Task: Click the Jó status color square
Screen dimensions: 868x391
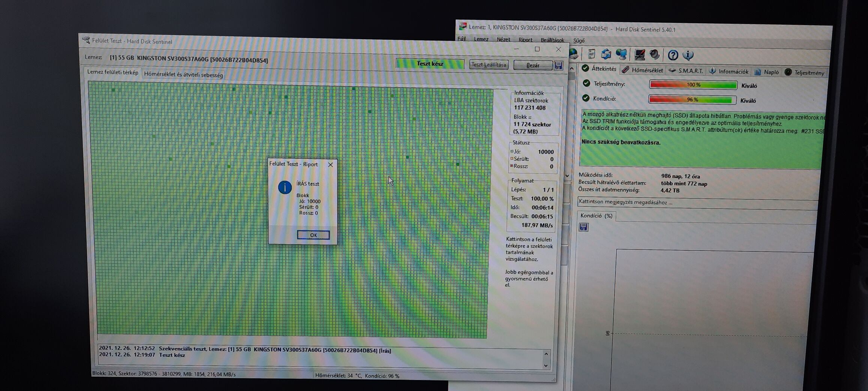Action: click(512, 151)
